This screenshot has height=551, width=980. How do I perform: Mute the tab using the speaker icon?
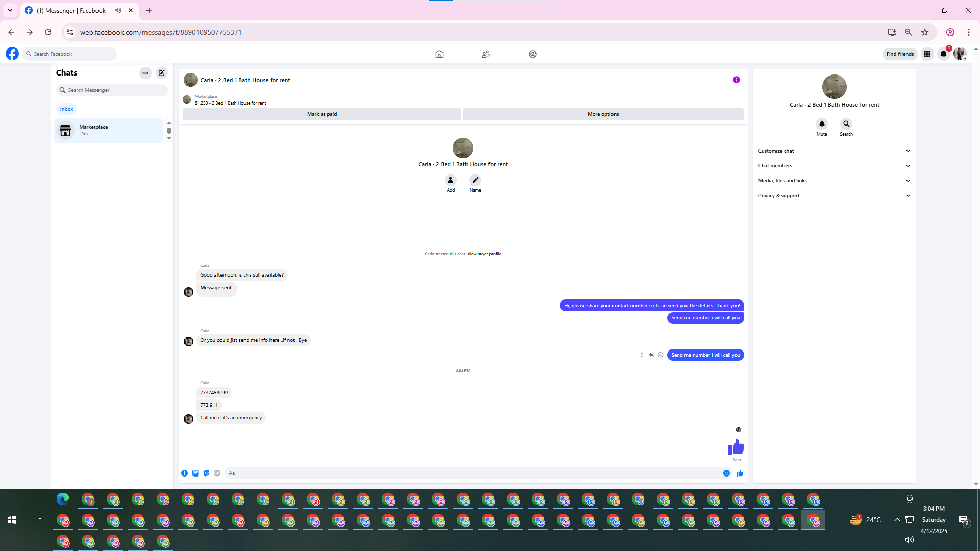pos(118,10)
